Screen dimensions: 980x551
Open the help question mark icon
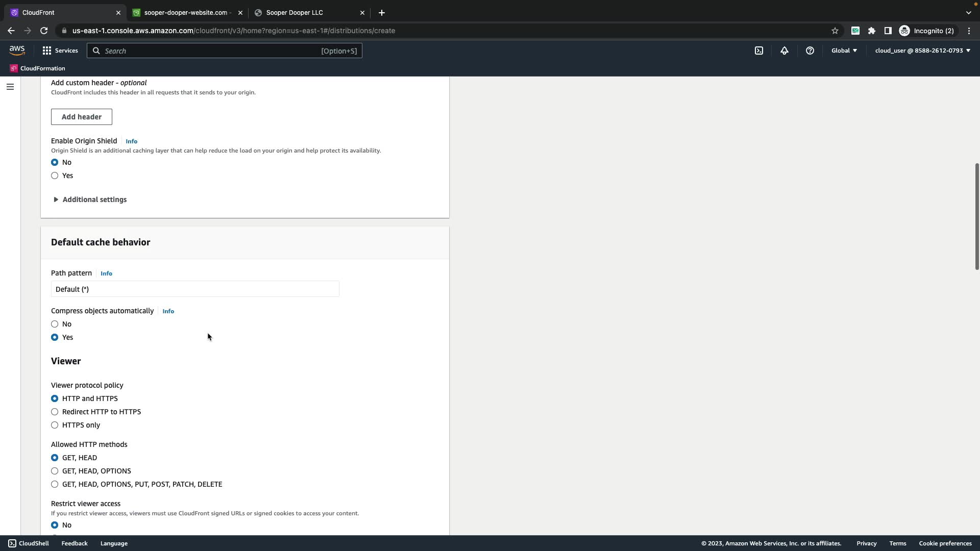coord(810,51)
